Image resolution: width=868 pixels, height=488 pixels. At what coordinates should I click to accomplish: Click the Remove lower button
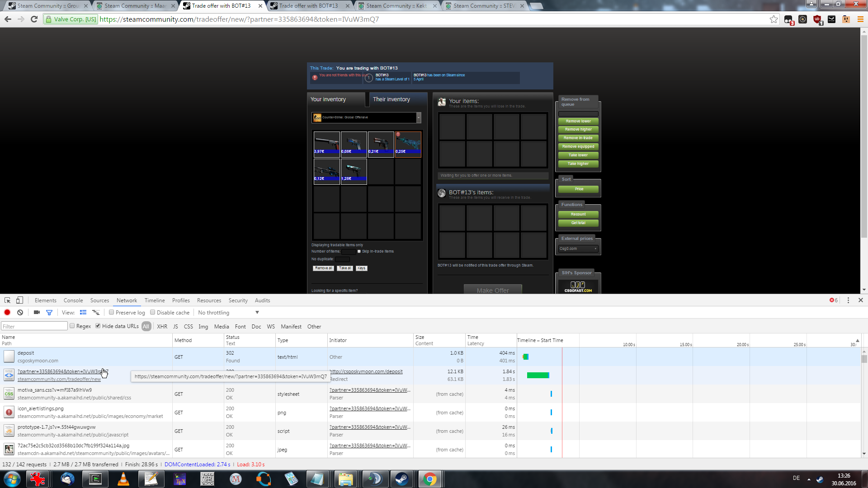click(578, 121)
